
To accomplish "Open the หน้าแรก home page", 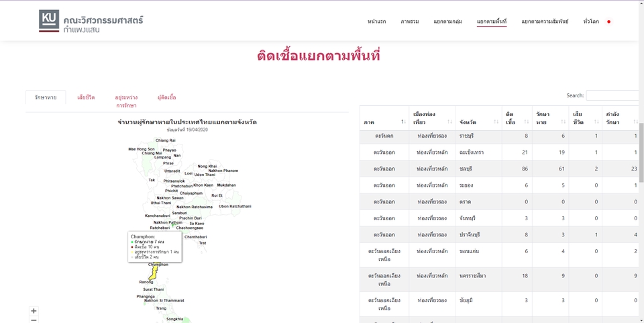I will point(376,21).
